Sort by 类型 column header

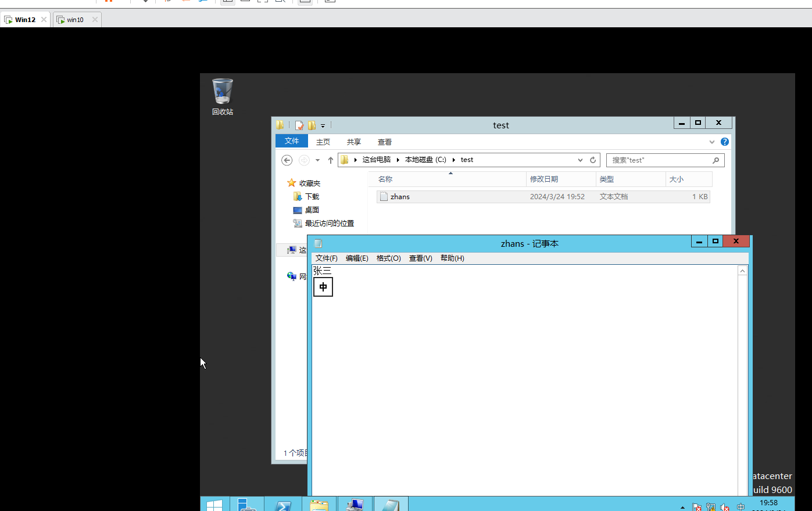pos(631,179)
